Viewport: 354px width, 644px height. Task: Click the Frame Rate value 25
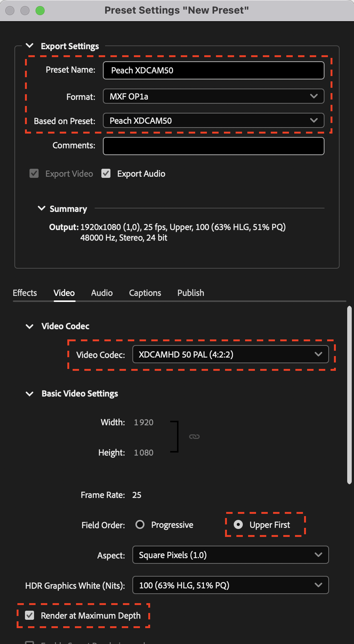[x=137, y=495]
